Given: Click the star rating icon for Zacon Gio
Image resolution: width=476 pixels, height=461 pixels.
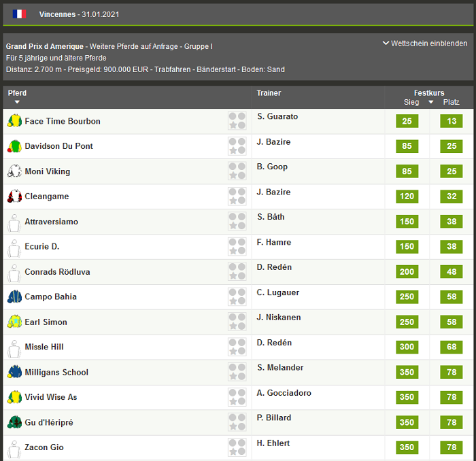Looking at the screenshot, I should pos(237,447).
